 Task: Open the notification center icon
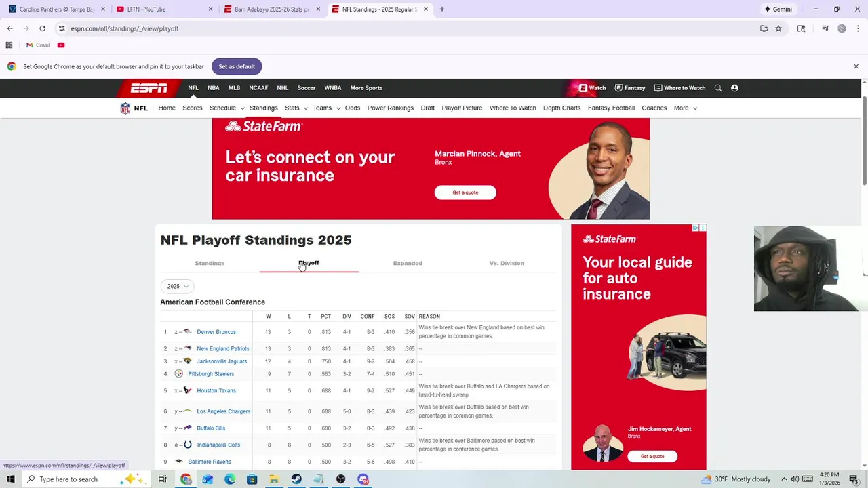click(x=854, y=479)
